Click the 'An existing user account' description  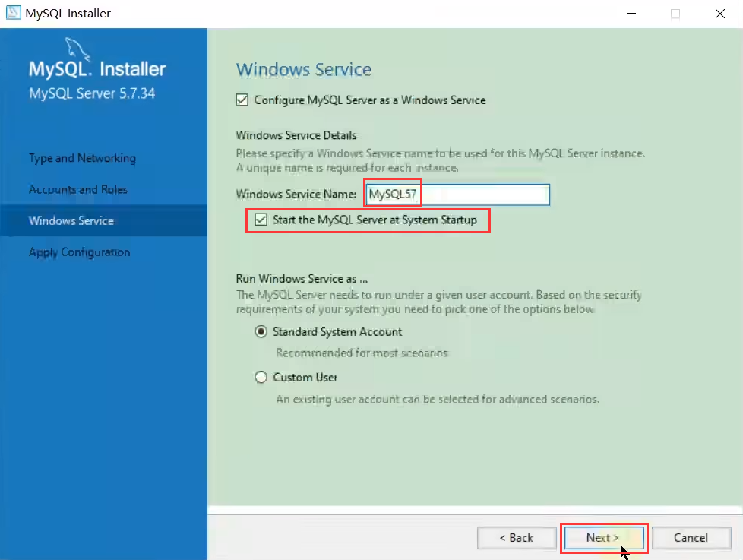pyautogui.click(x=438, y=400)
